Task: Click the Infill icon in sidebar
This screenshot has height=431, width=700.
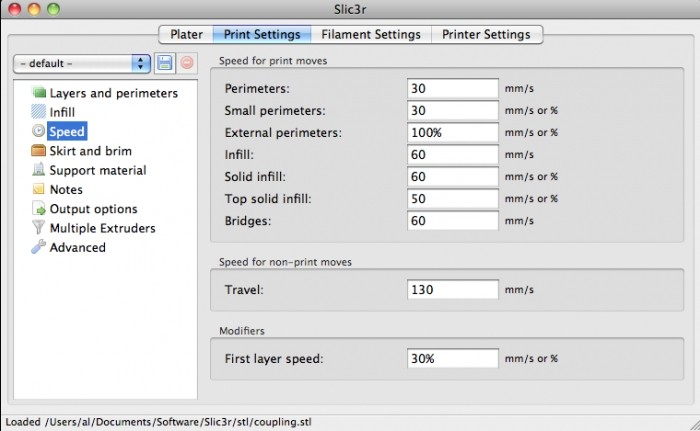Action: point(39,112)
